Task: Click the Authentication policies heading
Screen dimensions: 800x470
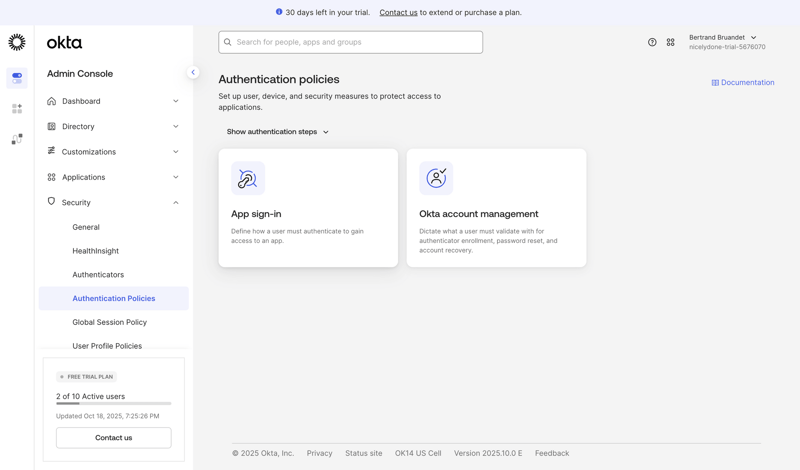Action: point(279,80)
